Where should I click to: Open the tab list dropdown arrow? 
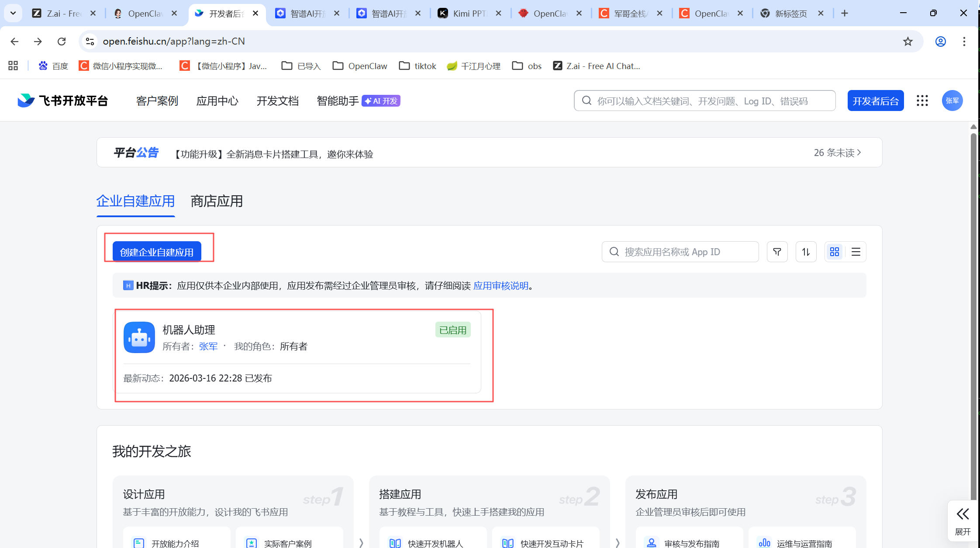coord(13,13)
